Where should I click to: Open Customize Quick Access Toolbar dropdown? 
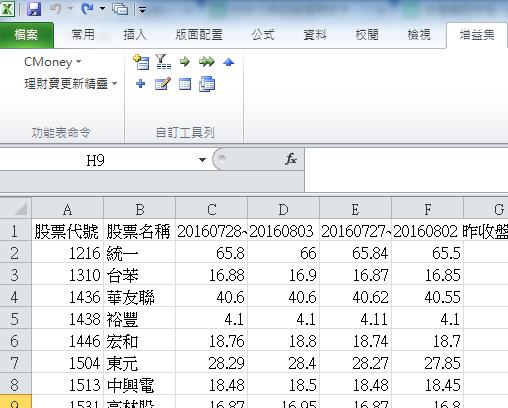click(143, 10)
